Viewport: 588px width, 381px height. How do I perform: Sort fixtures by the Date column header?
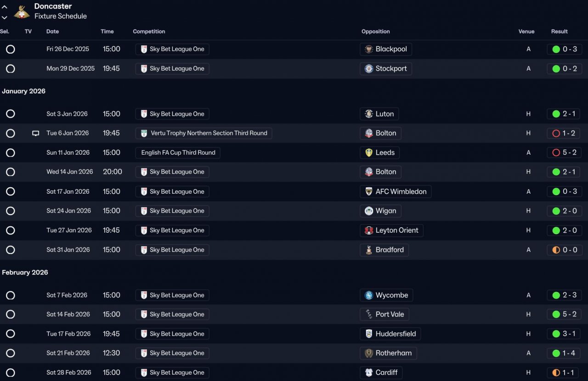(53, 32)
